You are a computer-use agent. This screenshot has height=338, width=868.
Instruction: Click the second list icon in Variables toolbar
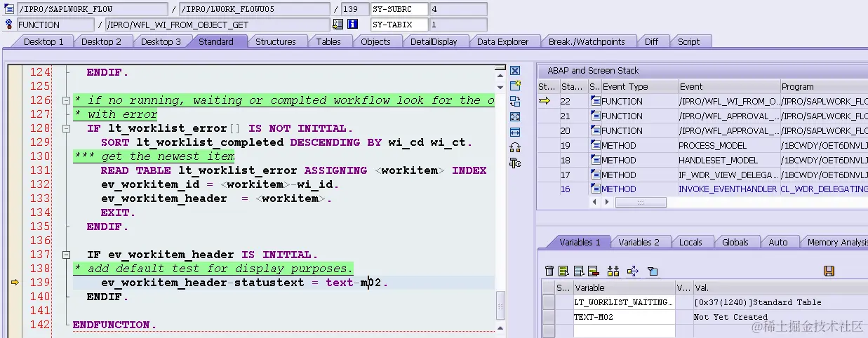pyautogui.click(x=578, y=271)
